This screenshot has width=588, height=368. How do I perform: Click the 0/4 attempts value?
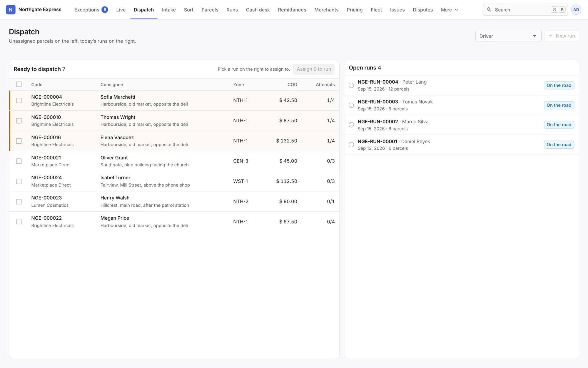coord(331,222)
